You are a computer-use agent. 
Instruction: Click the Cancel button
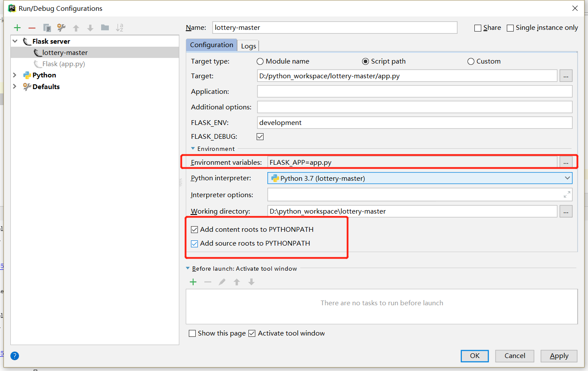click(x=515, y=356)
